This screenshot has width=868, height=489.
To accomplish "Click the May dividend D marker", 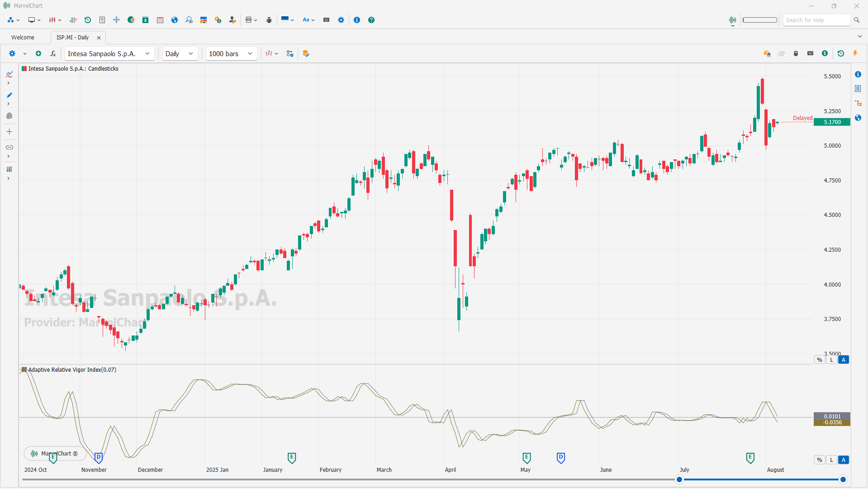I will (x=561, y=457).
